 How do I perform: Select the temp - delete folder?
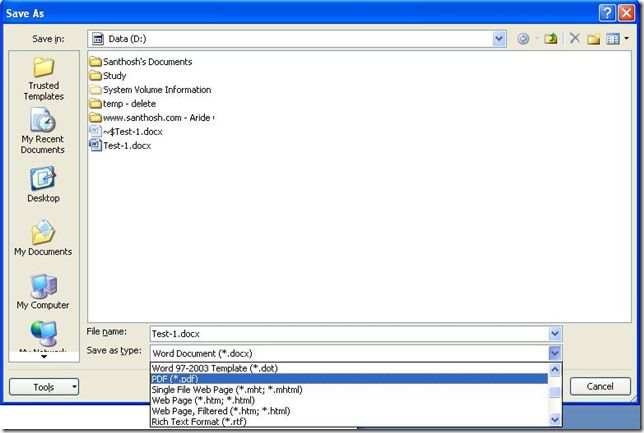click(x=123, y=104)
